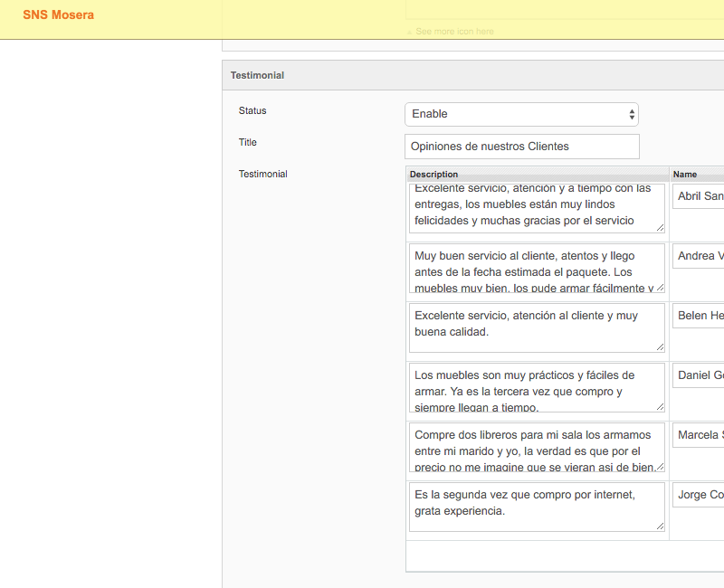Edit description 'Compre dos libreros para mi sala'

click(536, 447)
